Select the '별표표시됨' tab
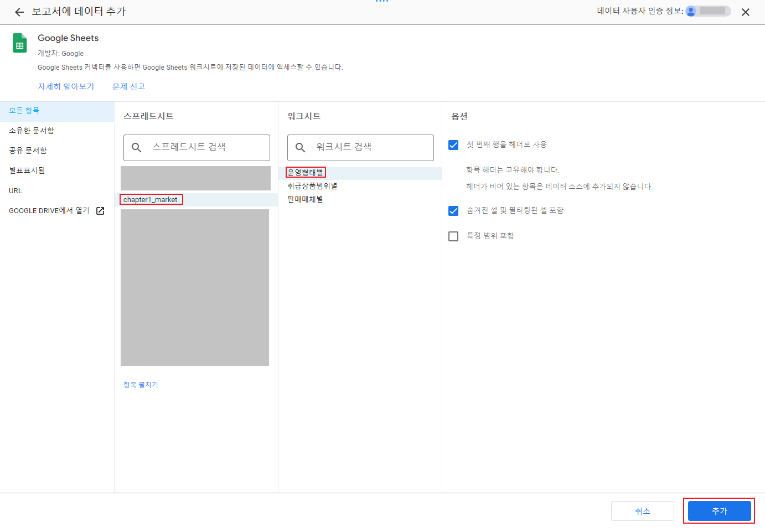Viewport: 765px width, 532px height. [x=57, y=171]
